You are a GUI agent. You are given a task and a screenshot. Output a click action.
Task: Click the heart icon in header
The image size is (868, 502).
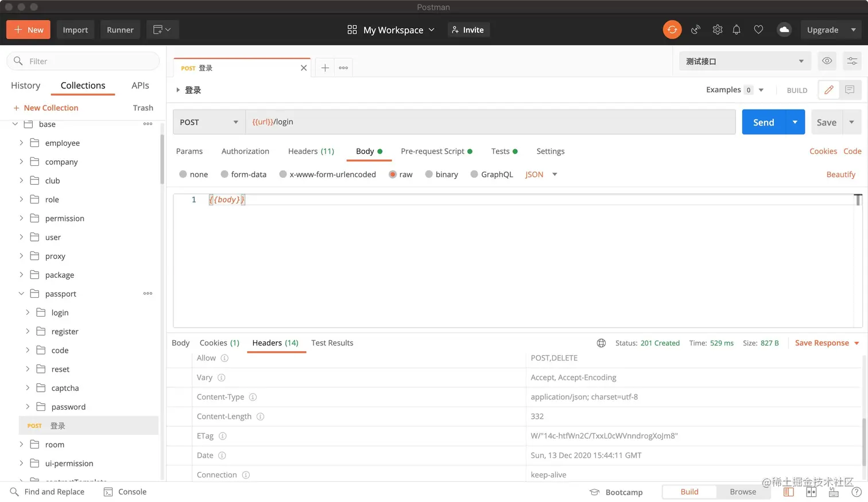[758, 30]
